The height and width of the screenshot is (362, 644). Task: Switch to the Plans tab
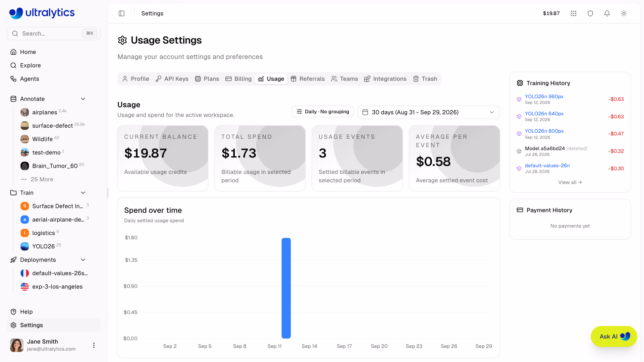[207, 79]
